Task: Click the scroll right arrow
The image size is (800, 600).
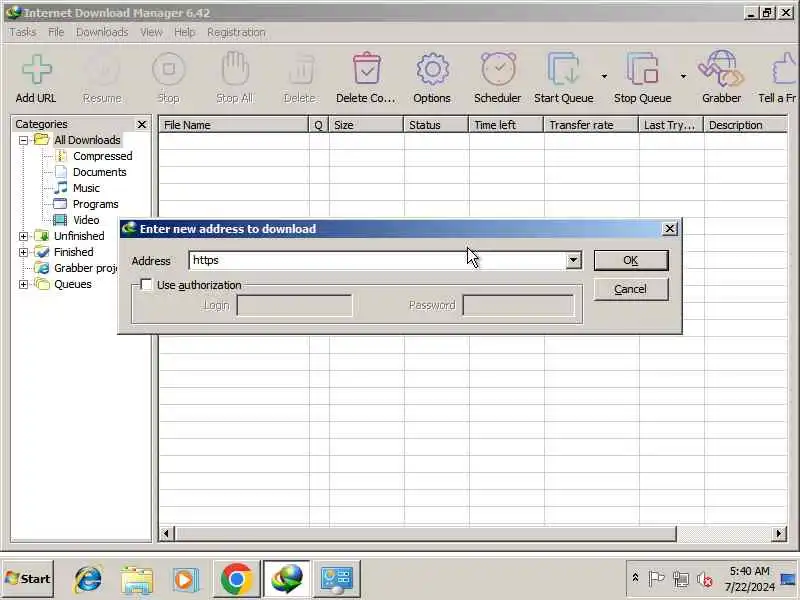Action: coord(779,534)
